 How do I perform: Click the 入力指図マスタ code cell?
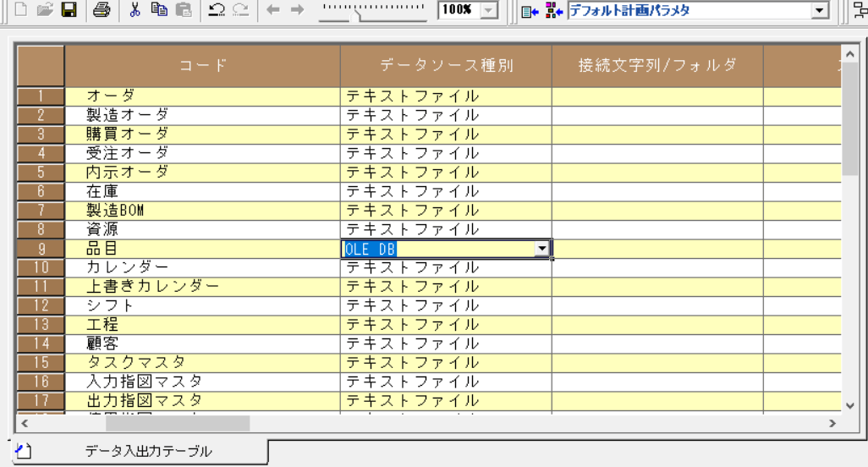(202, 382)
